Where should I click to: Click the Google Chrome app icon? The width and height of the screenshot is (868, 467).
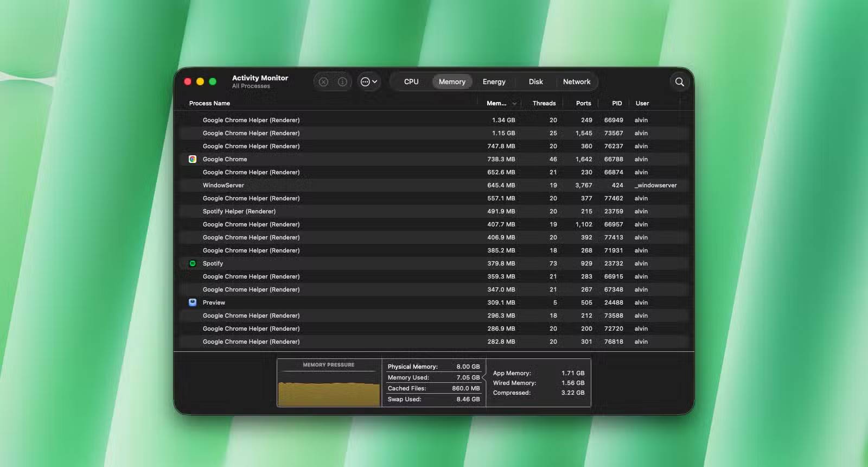point(193,159)
